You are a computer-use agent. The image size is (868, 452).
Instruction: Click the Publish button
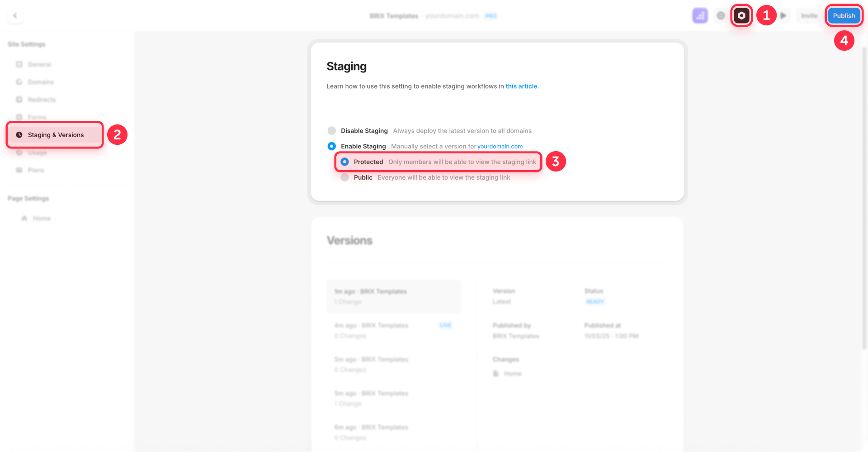pyautogui.click(x=844, y=15)
